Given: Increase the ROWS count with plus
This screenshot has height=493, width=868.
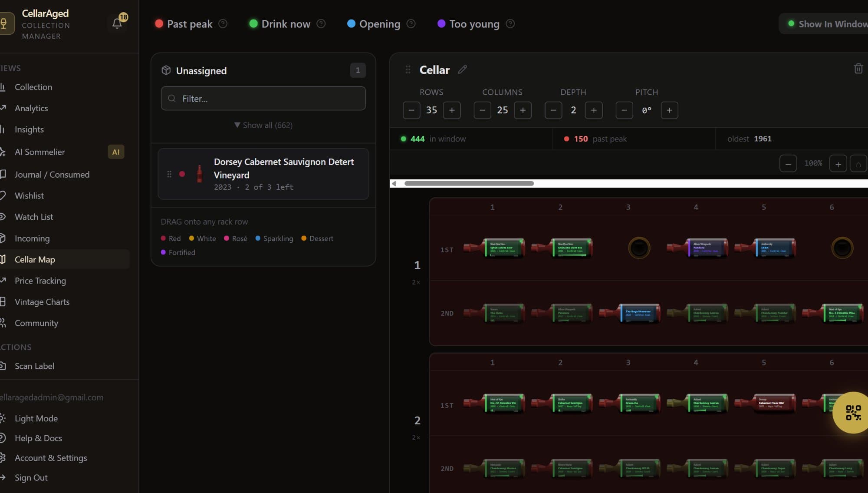Looking at the screenshot, I should click(x=452, y=110).
